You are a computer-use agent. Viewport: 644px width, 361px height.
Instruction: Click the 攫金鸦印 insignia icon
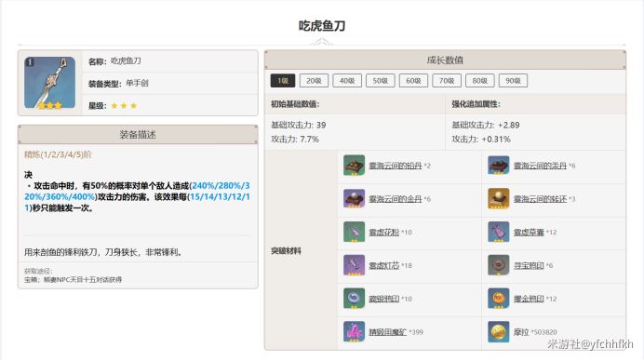(x=499, y=299)
